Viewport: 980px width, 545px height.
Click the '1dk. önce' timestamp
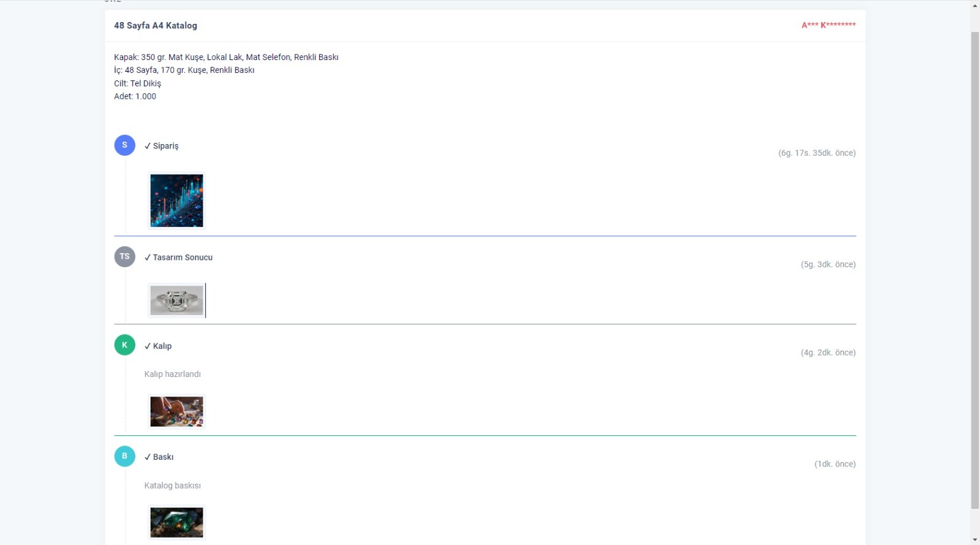pos(834,464)
